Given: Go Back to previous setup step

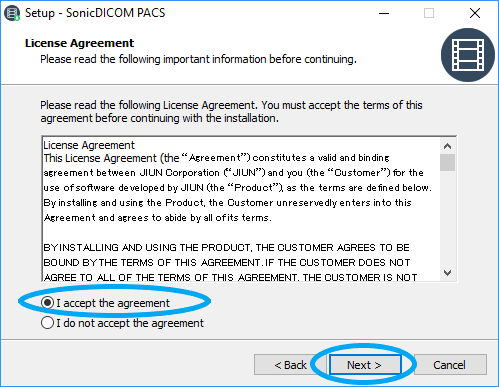Looking at the screenshot, I should 290,365.
